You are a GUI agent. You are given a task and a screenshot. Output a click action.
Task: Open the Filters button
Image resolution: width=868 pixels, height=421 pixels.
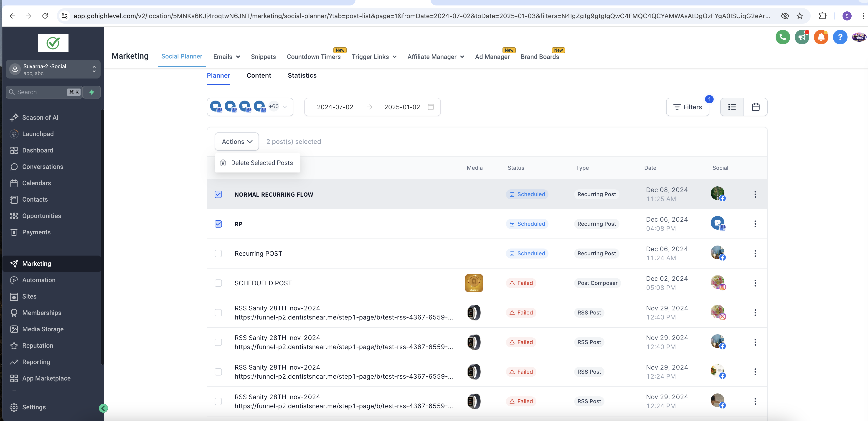click(687, 107)
